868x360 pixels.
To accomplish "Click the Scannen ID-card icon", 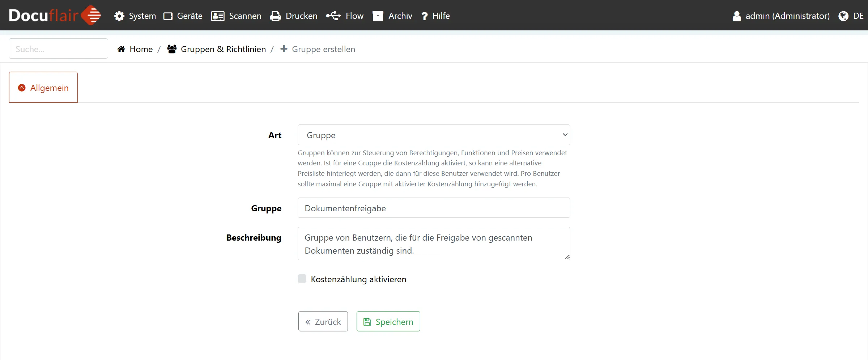I will click(x=218, y=16).
